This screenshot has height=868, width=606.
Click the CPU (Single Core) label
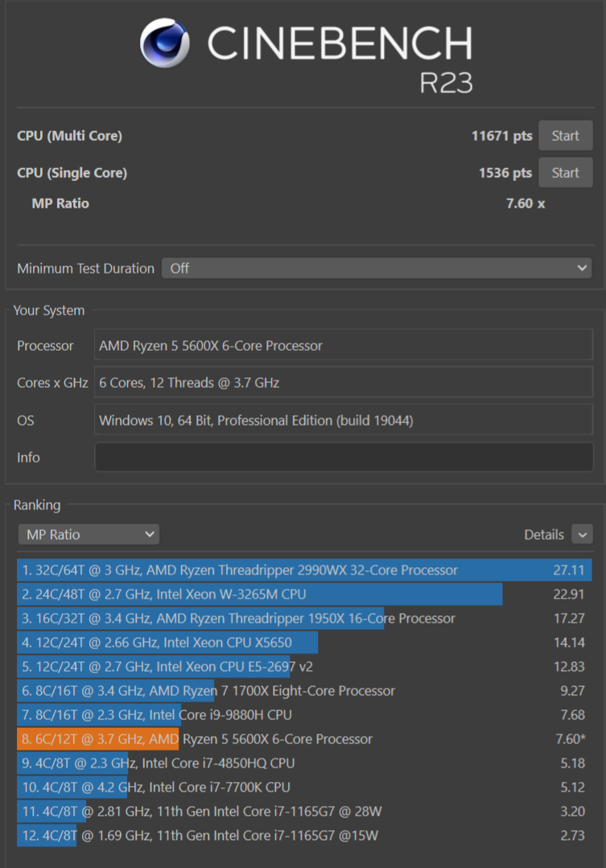[x=72, y=173]
